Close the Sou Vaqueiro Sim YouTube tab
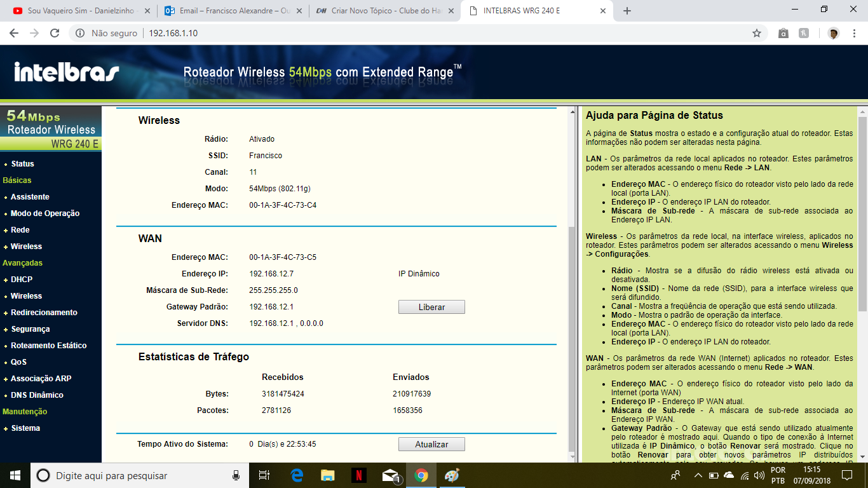Screen dimensions: 868x488 147,11
